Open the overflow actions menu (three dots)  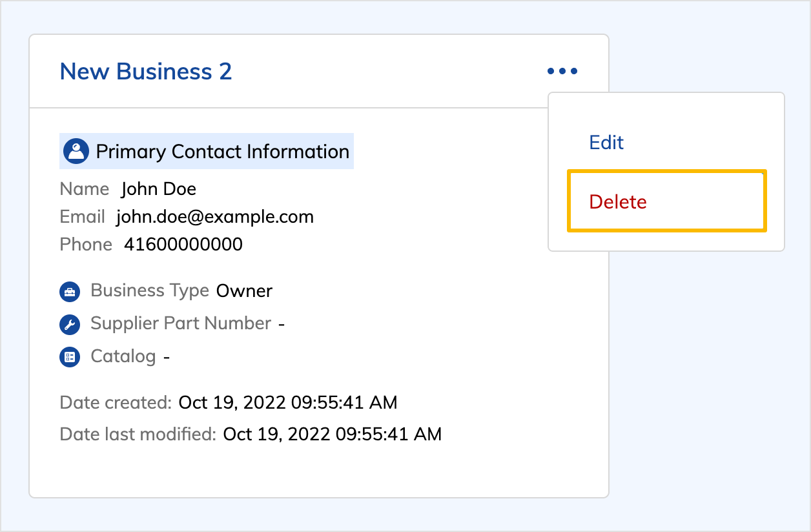point(562,71)
